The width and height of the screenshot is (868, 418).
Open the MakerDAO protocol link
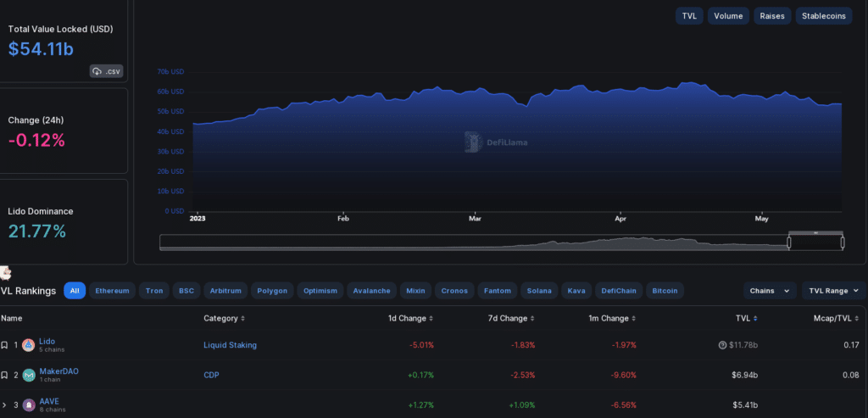pos(58,371)
